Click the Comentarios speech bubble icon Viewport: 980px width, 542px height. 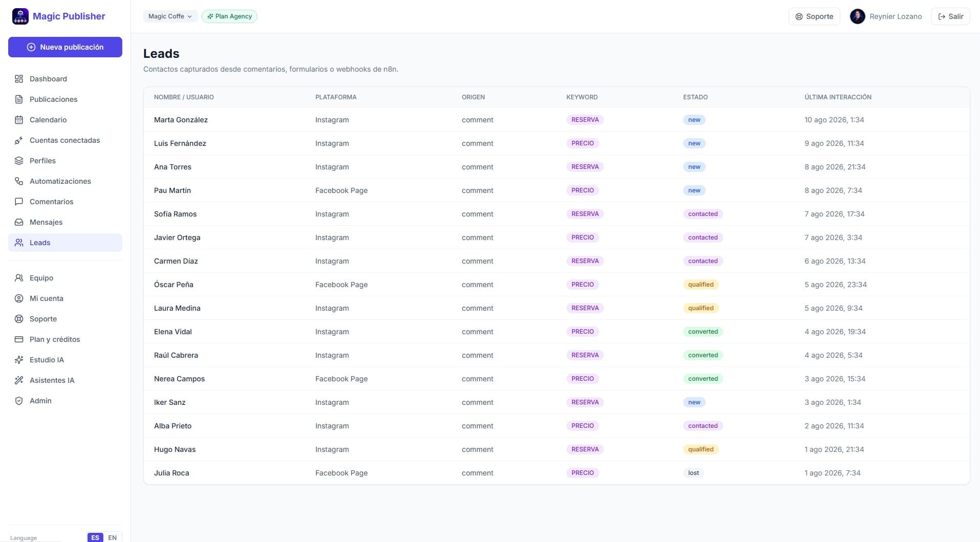(19, 202)
